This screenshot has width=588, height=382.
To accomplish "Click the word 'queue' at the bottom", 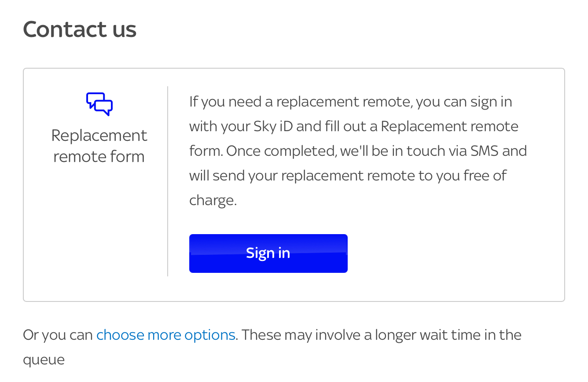I will click(44, 360).
